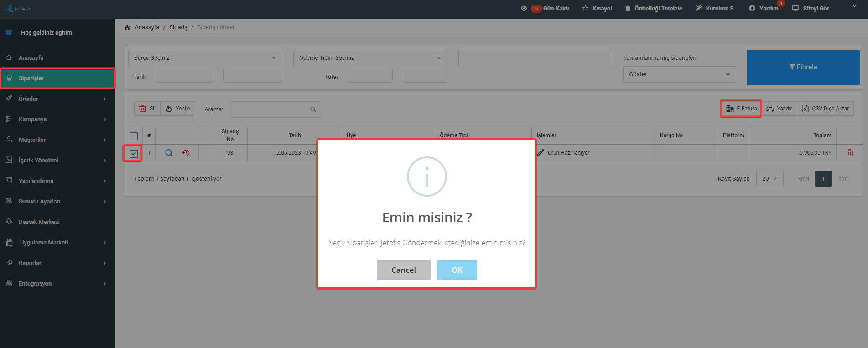The image size is (868, 348).
Task: Open Destek Merkezi in the sidebar
Action: (57, 222)
